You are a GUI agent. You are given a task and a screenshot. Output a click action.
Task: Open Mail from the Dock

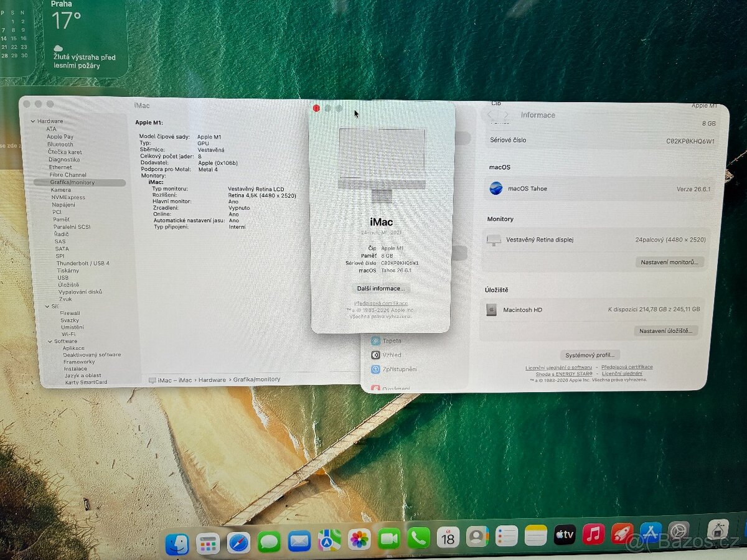click(x=299, y=541)
